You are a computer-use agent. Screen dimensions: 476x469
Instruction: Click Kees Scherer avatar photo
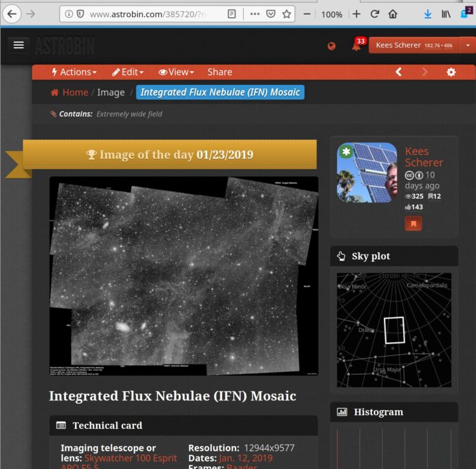[367, 173]
